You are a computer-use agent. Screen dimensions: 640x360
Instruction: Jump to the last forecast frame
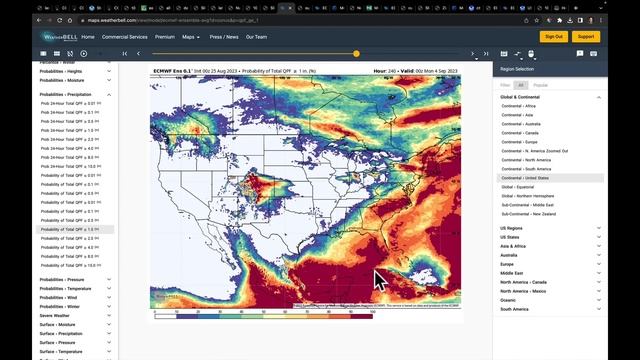coord(486,53)
